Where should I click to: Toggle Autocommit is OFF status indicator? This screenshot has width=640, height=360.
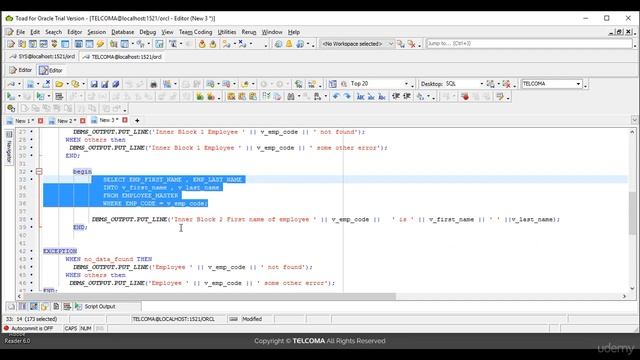click(x=29, y=328)
